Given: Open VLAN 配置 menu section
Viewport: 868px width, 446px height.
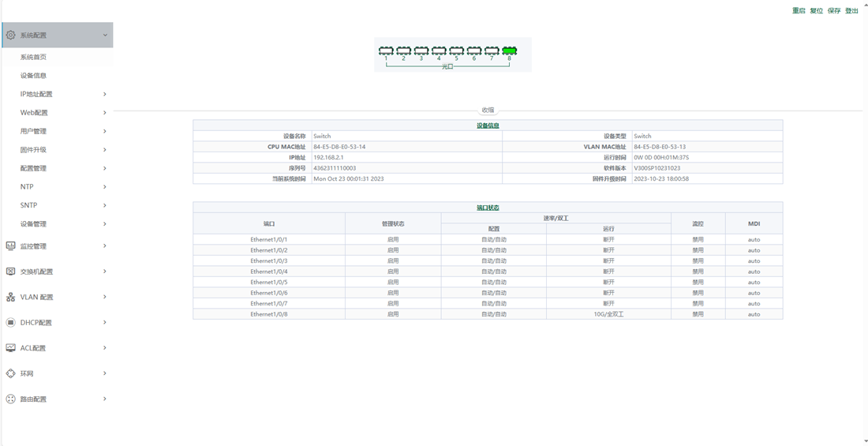Looking at the screenshot, I should [x=57, y=297].
